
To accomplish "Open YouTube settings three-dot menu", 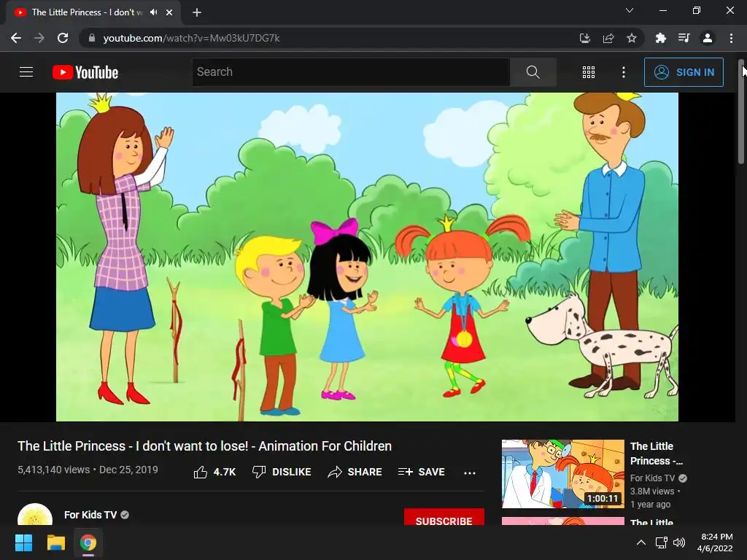I will click(x=624, y=72).
